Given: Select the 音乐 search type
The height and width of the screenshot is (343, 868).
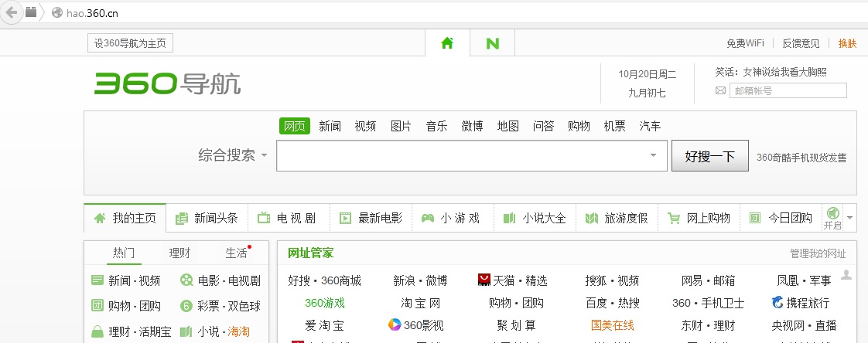Looking at the screenshot, I should point(437,126).
